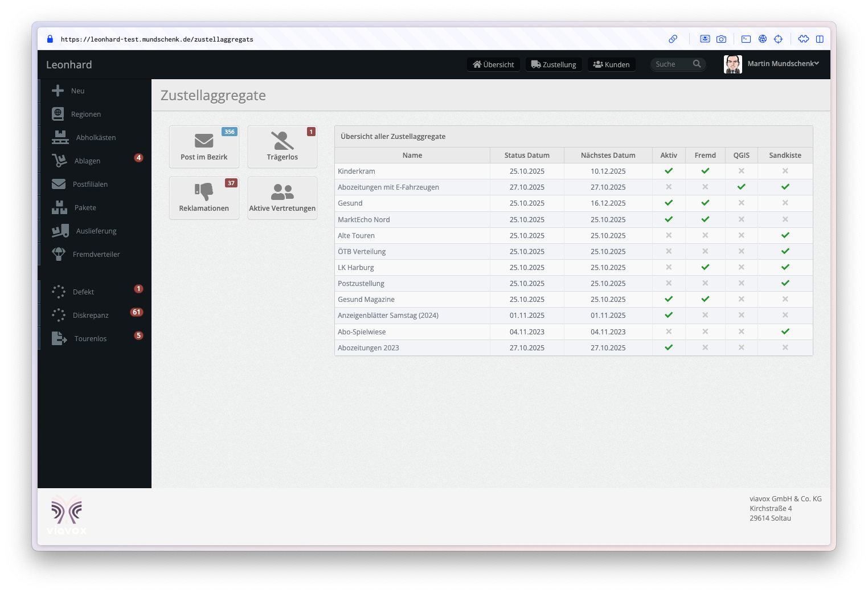
Task: Open the Reklamationen tile
Action: coord(204,198)
